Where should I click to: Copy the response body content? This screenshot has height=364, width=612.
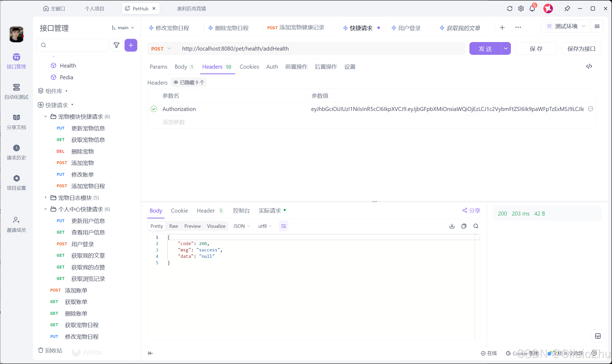point(464,226)
